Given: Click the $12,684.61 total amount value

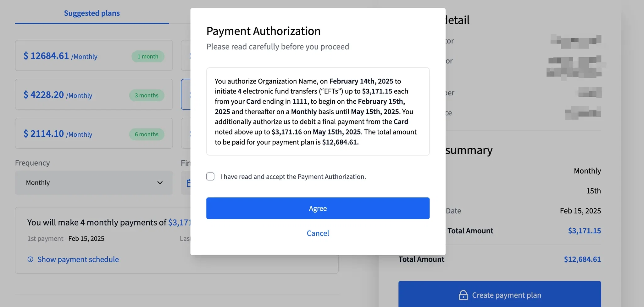Looking at the screenshot, I should 582,259.
